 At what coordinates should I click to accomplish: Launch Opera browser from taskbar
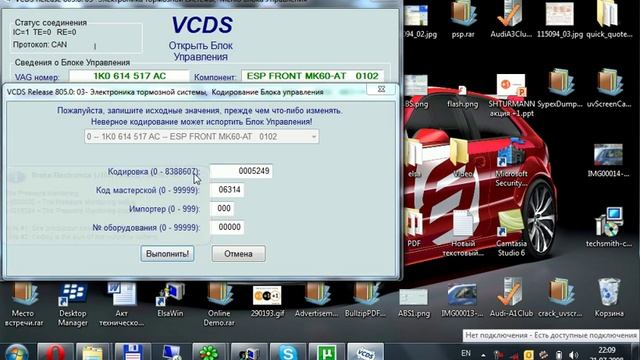[55, 352]
